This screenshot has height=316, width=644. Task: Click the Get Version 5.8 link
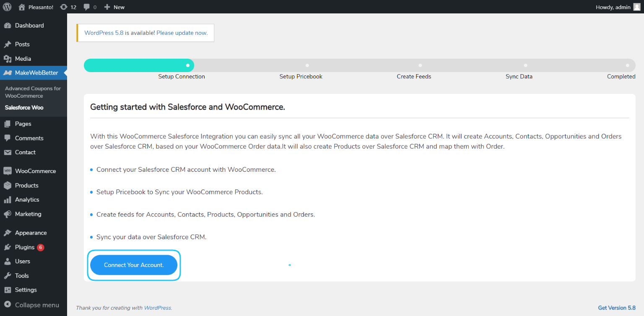(617, 308)
